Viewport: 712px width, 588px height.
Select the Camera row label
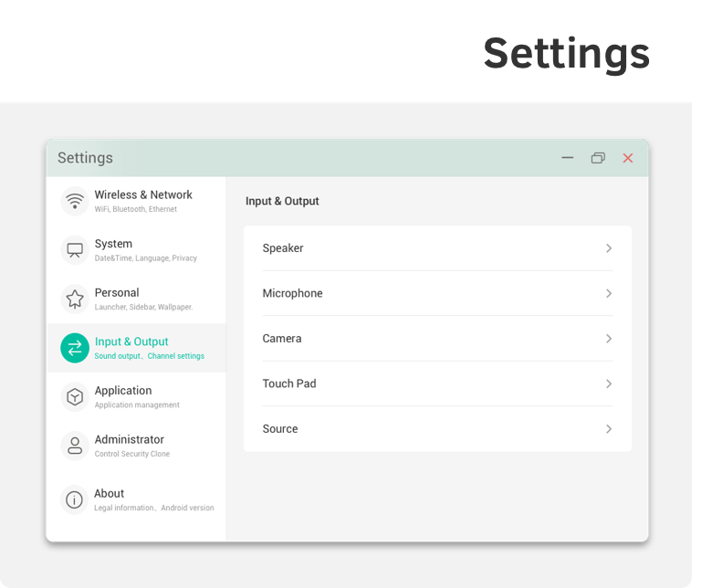click(282, 339)
